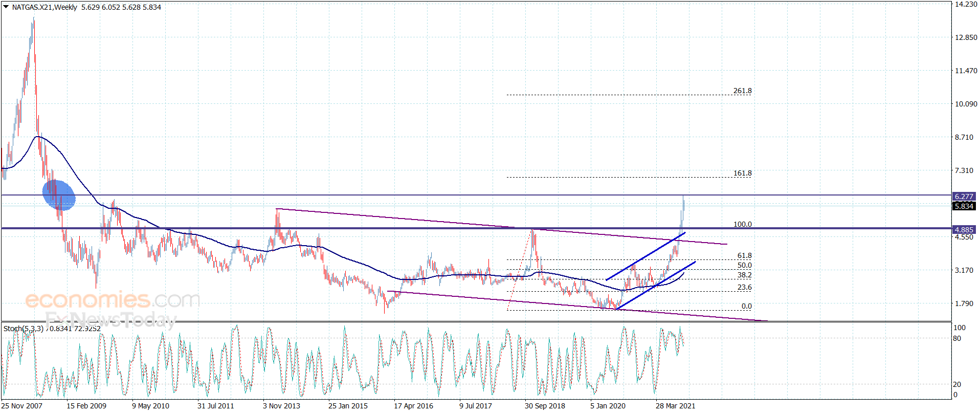Click the blue ellipse marker on the chart

(59, 195)
